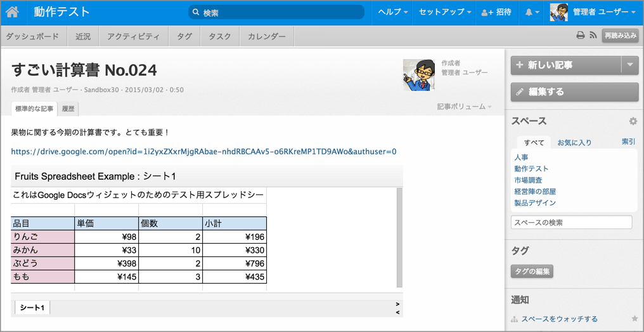Expand the 管理者 ユーザー account menu

tap(604, 12)
